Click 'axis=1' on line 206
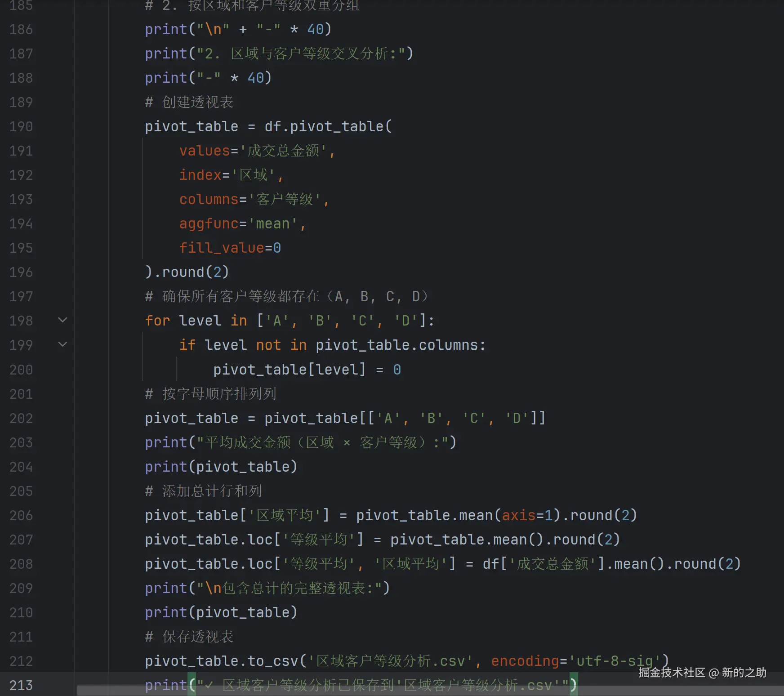Viewport: 784px width, 696px height. point(527,515)
